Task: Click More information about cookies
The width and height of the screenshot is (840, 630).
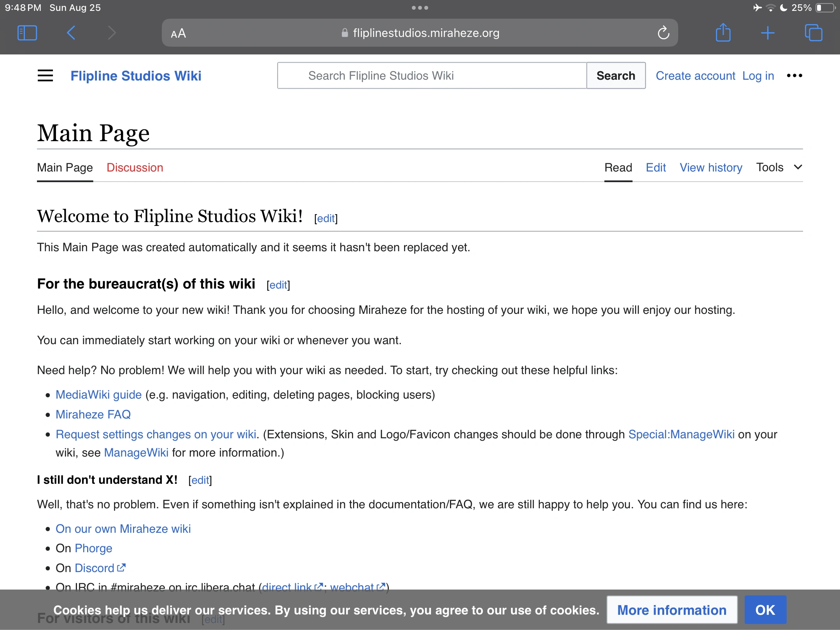Action: [x=672, y=610]
